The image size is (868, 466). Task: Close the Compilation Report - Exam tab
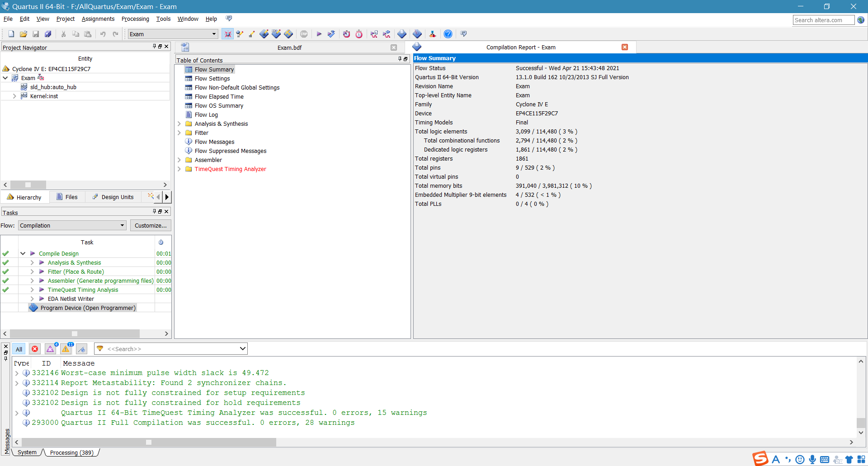coord(625,47)
